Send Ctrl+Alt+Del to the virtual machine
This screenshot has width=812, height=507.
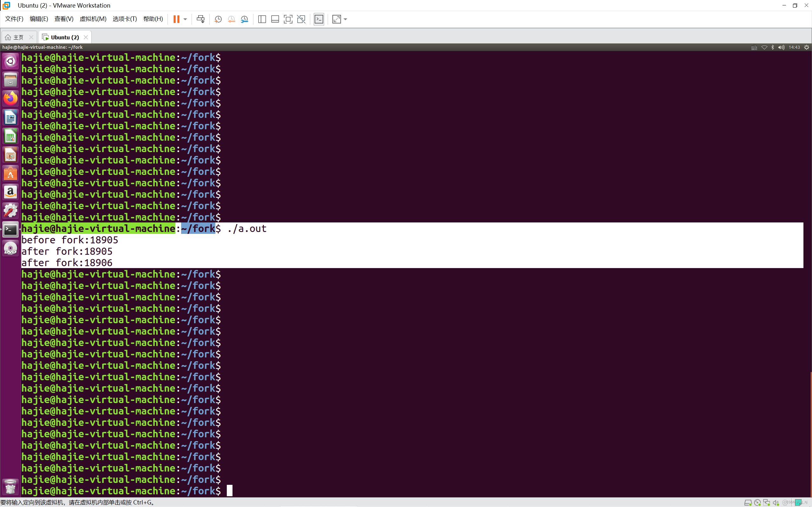[x=201, y=19]
